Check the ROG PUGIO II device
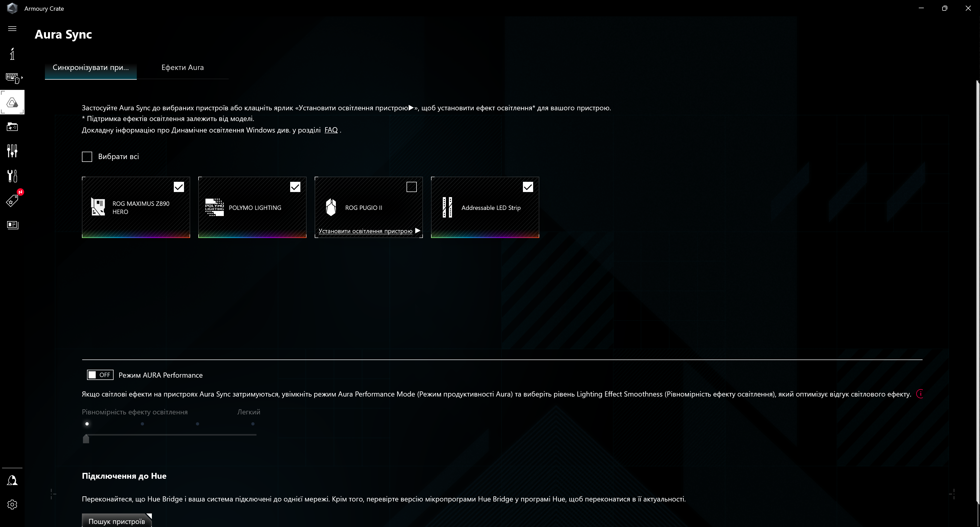 pos(412,187)
